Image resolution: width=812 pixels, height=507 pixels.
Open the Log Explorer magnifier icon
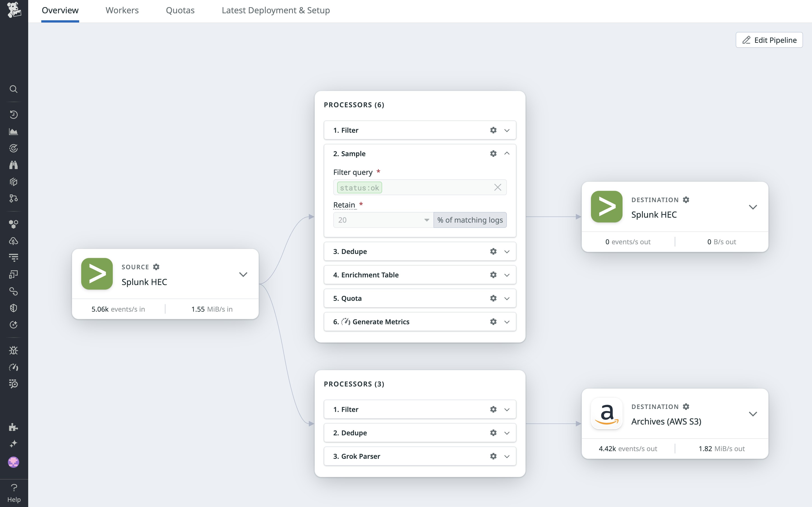[x=14, y=384]
